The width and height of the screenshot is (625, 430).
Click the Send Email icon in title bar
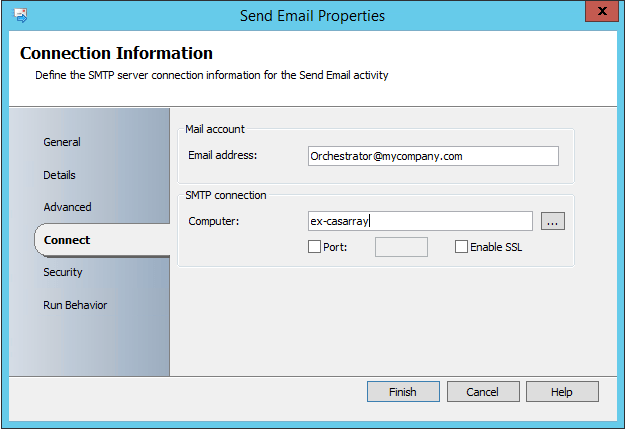point(20,15)
